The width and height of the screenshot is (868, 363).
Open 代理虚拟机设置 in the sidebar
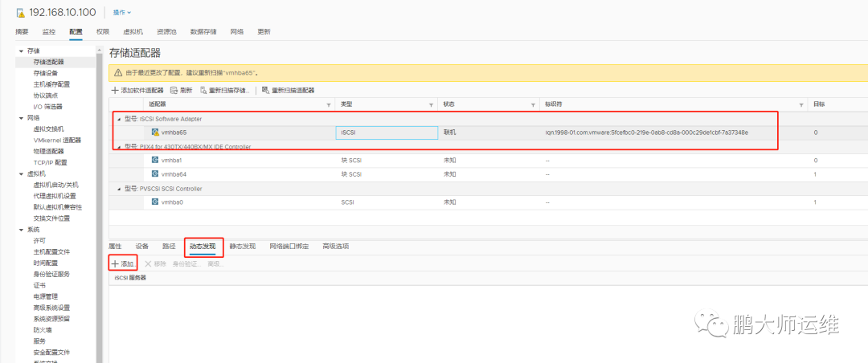(x=55, y=196)
